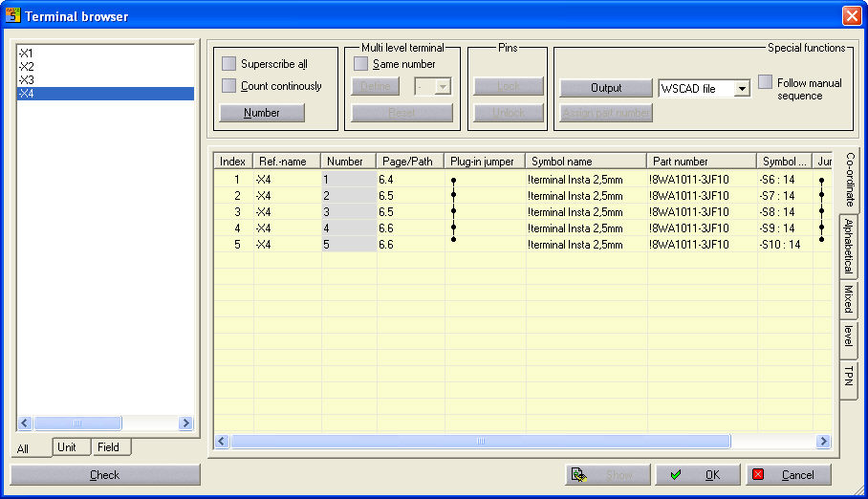This screenshot has height=499, width=868.
Task: Click left arrow of strip list scrollbar
Action: click(x=24, y=423)
